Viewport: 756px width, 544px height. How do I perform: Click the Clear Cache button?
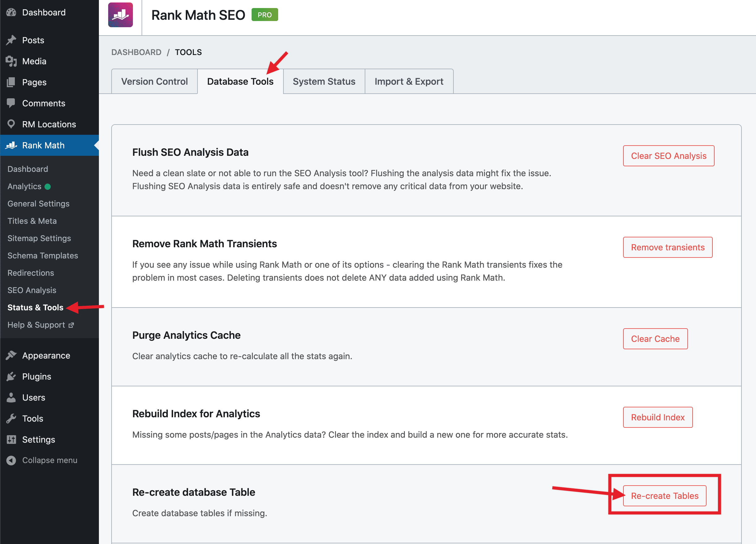coord(656,338)
